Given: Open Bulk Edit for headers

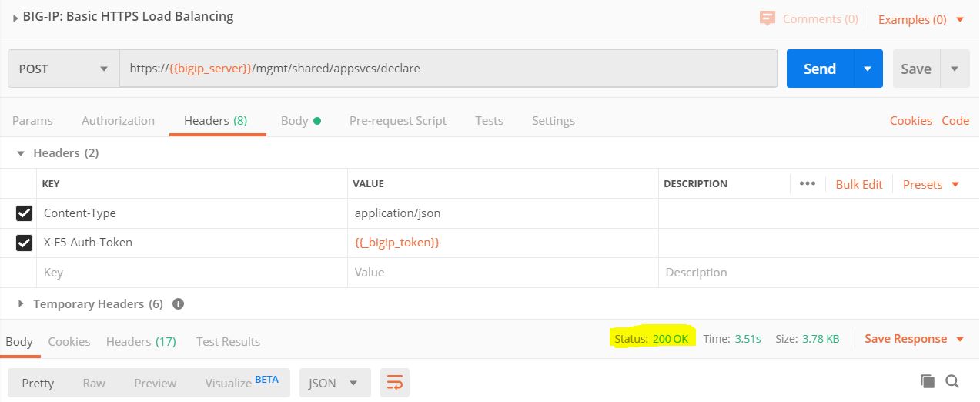Looking at the screenshot, I should coord(859,184).
